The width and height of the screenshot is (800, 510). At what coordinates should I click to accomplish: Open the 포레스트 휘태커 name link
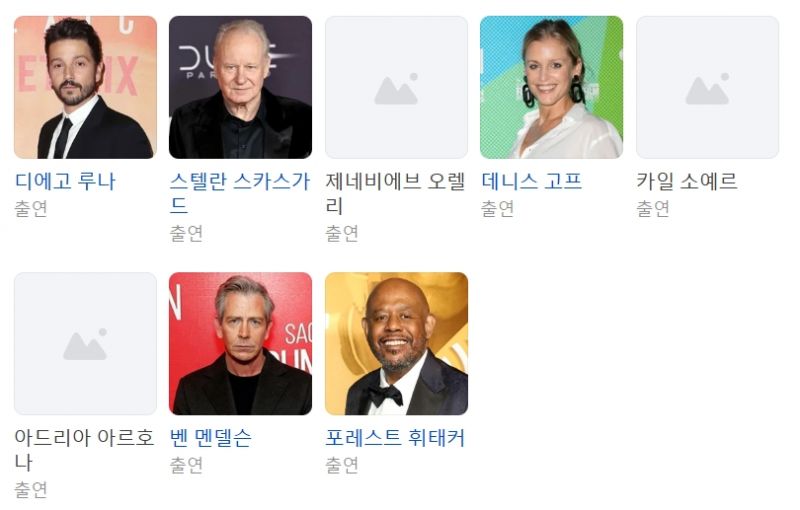395,438
